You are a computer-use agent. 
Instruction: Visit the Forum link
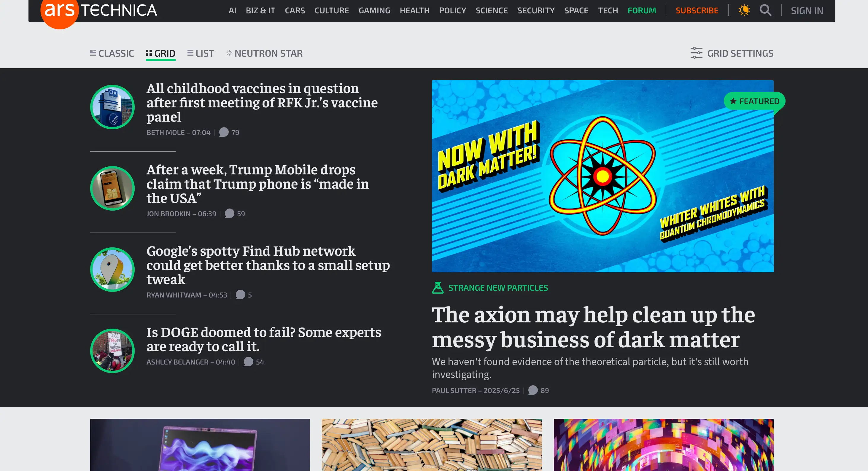(x=642, y=10)
